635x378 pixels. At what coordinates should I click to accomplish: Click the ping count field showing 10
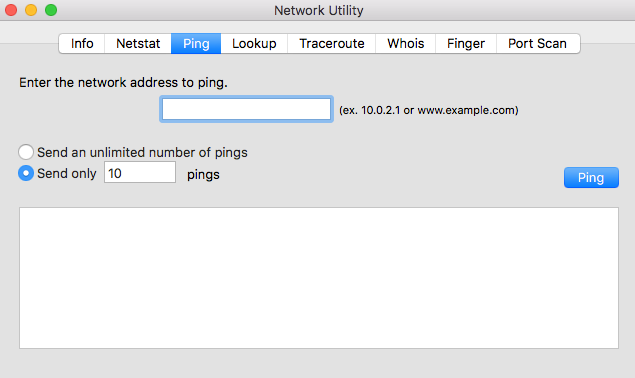tap(140, 172)
